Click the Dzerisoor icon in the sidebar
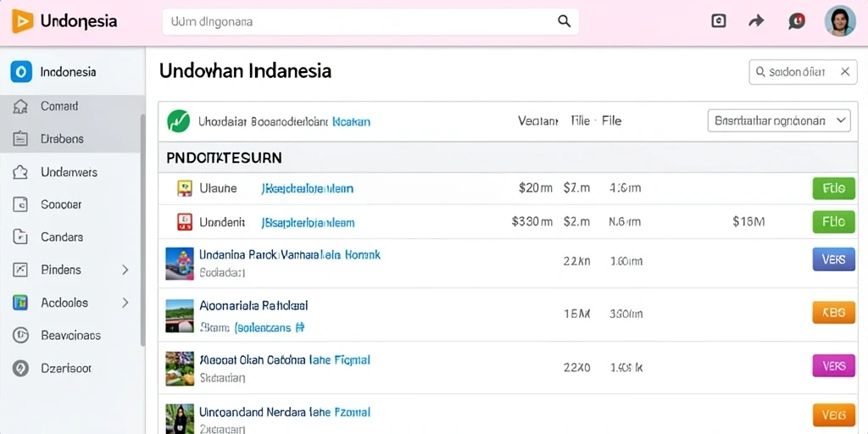868x434 pixels. (20, 368)
